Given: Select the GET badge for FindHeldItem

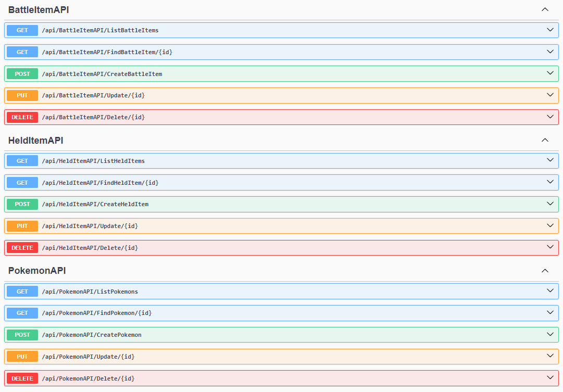Looking at the screenshot, I should click(21, 182).
